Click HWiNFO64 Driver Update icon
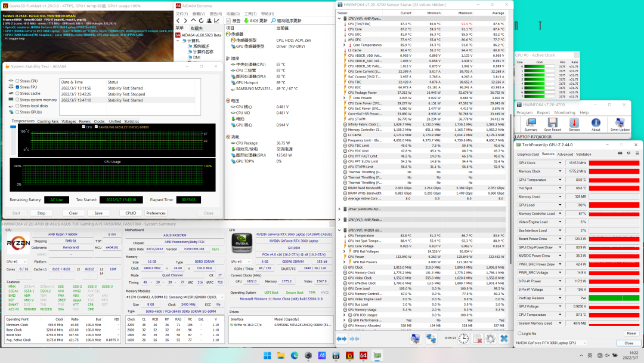This screenshot has height=363, width=644. (x=620, y=125)
